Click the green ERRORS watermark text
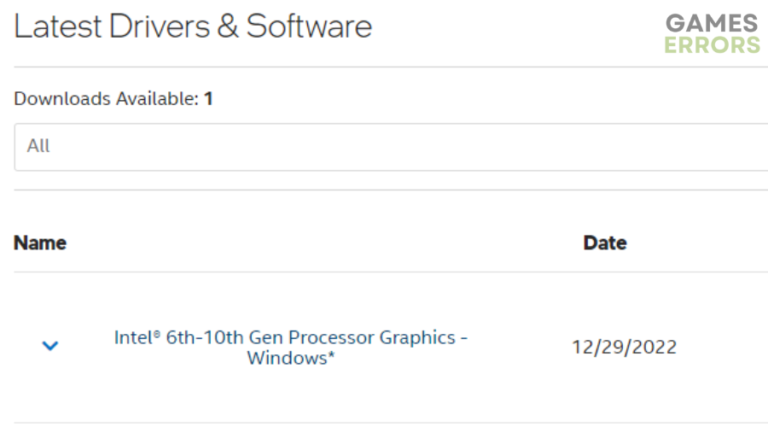768x427 pixels. 712,45
